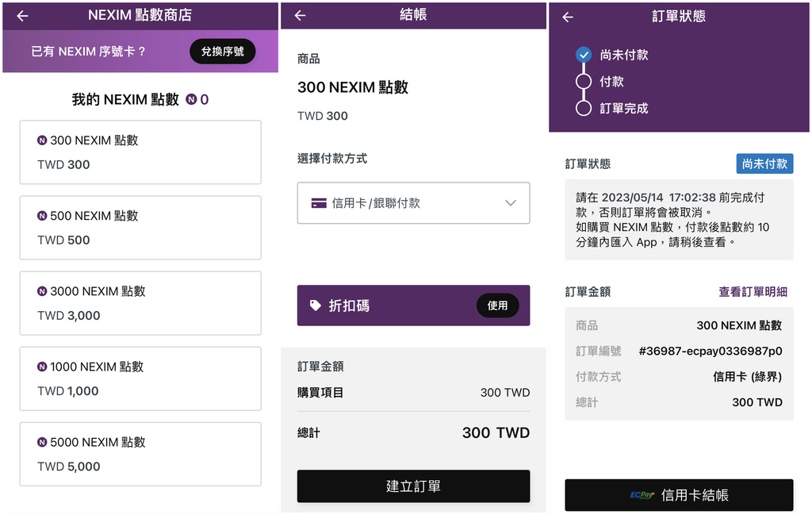The image size is (812, 515).
Task: Select the 付款 step circle
Action: coord(584,82)
